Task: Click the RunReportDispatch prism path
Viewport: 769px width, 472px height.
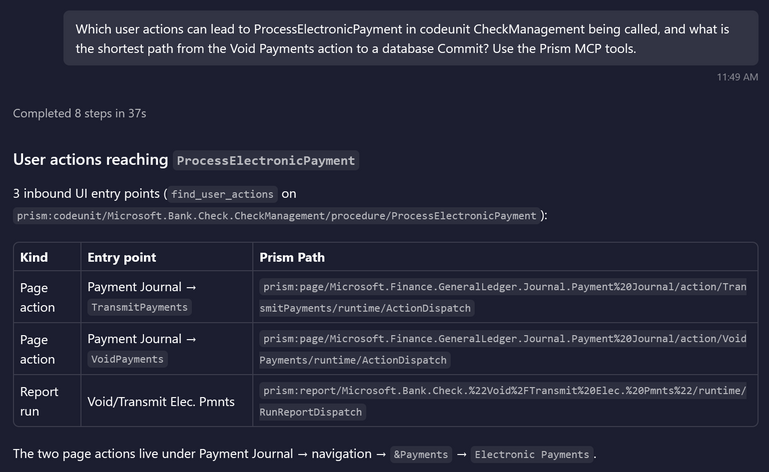Action: 503,401
